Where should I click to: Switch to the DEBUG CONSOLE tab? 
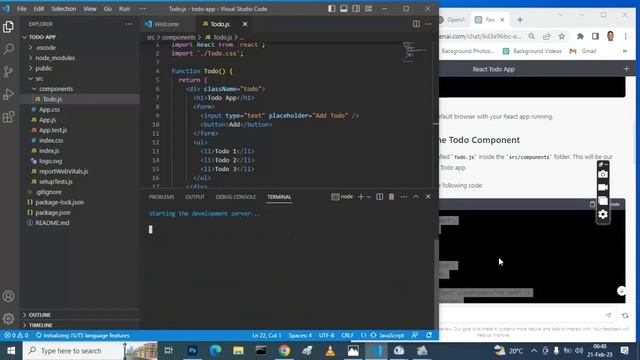click(x=236, y=197)
